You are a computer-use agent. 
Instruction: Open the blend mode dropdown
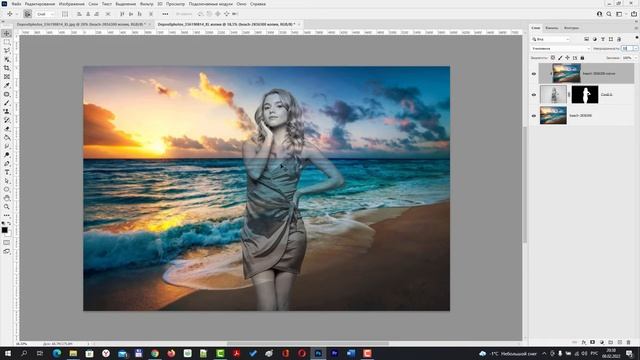(x=561, y=49)
